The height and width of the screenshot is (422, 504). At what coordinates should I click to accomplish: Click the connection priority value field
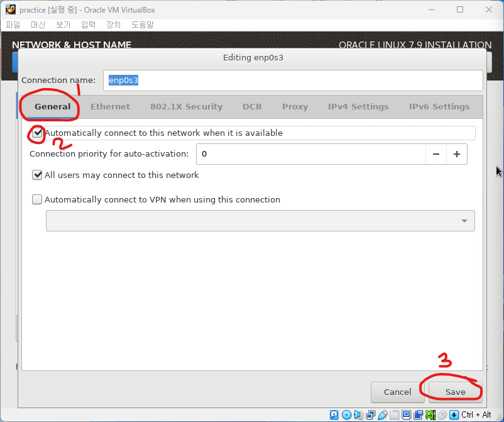[x=311, y=154]
